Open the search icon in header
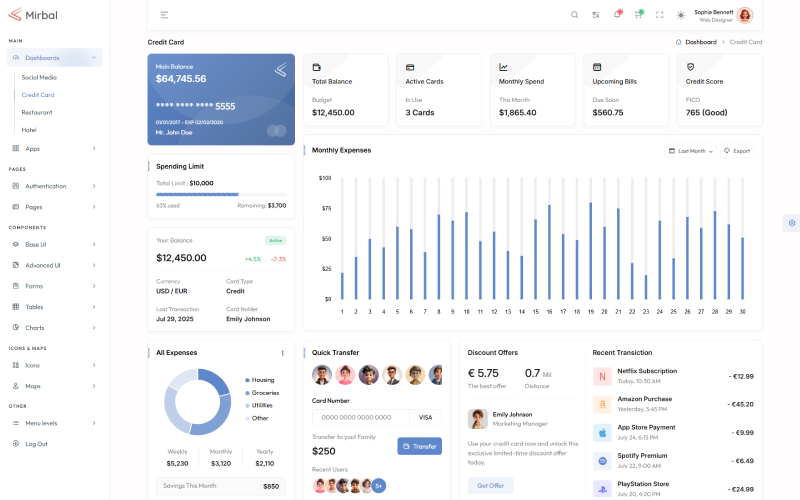Image resolution: width=800 pixels, height=500 pixels. pyautogui.click(x=574, y=15)
